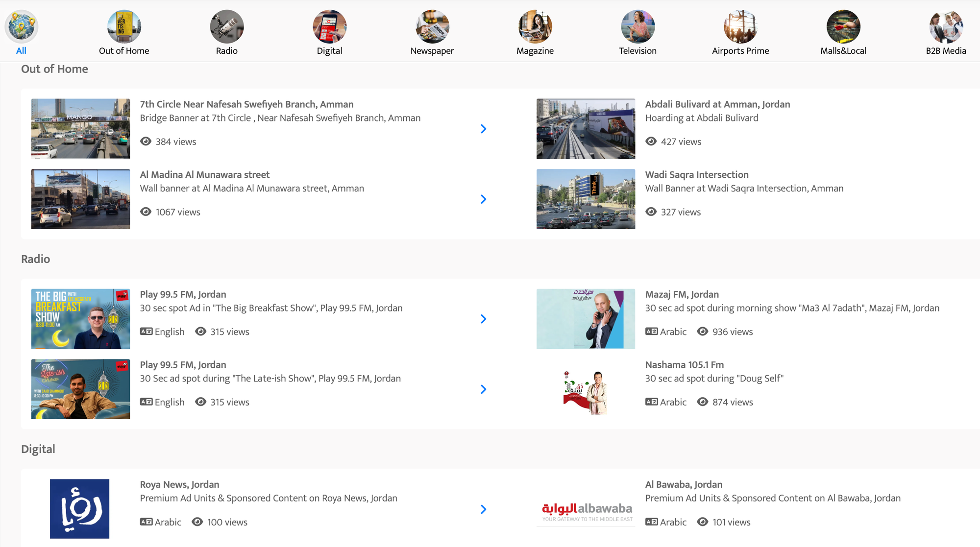The height and width of the screenshot is (547, 980).
Task: Open the Digital category phone icon
Action: coord(329,26)
